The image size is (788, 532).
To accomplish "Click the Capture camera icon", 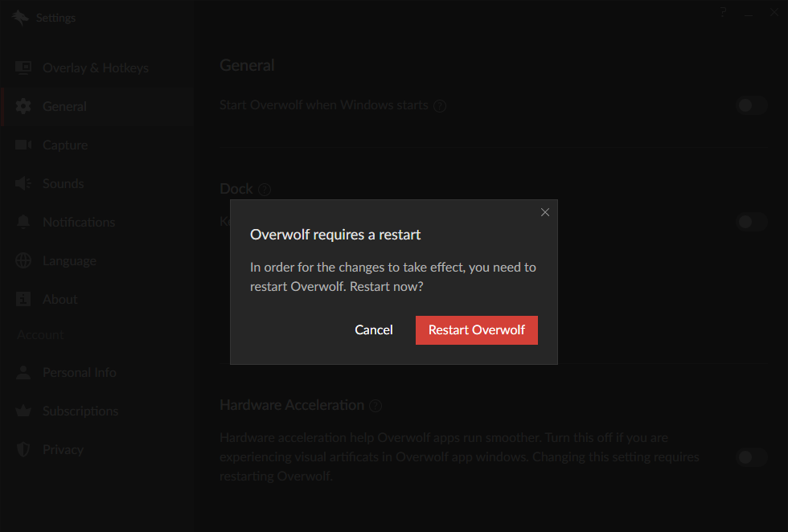I will [x=23, y=145].
